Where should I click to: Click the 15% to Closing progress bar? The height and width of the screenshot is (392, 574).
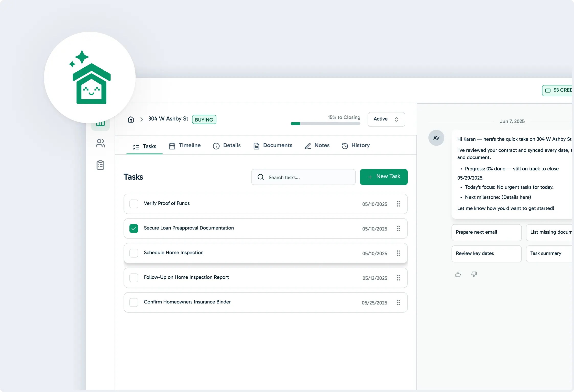pyautogui.click(x=325, y=124)
